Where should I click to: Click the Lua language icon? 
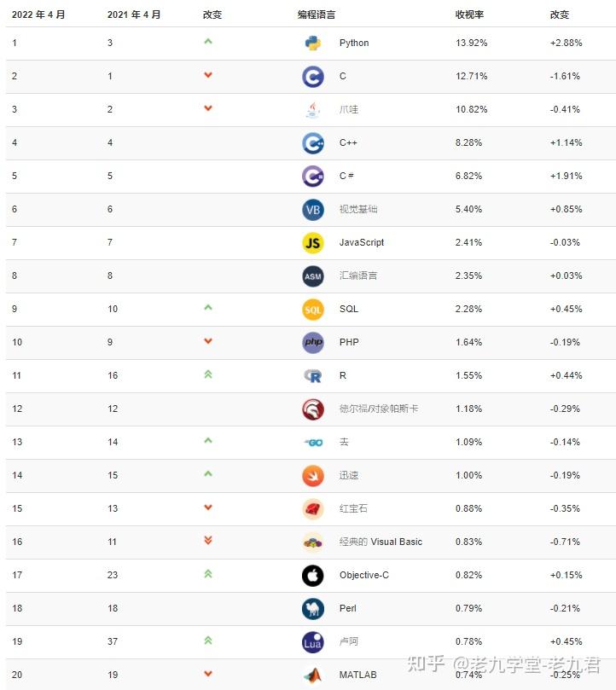click(313, 642)
